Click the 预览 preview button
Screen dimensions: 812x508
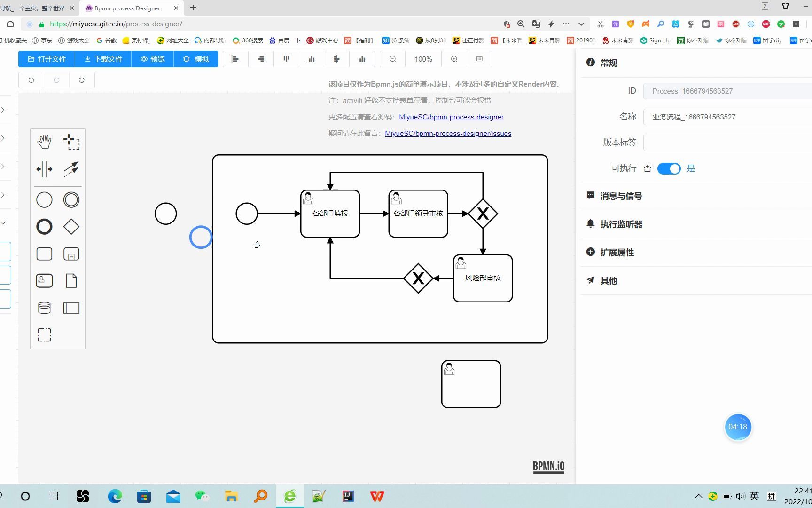tap(152, 59)
